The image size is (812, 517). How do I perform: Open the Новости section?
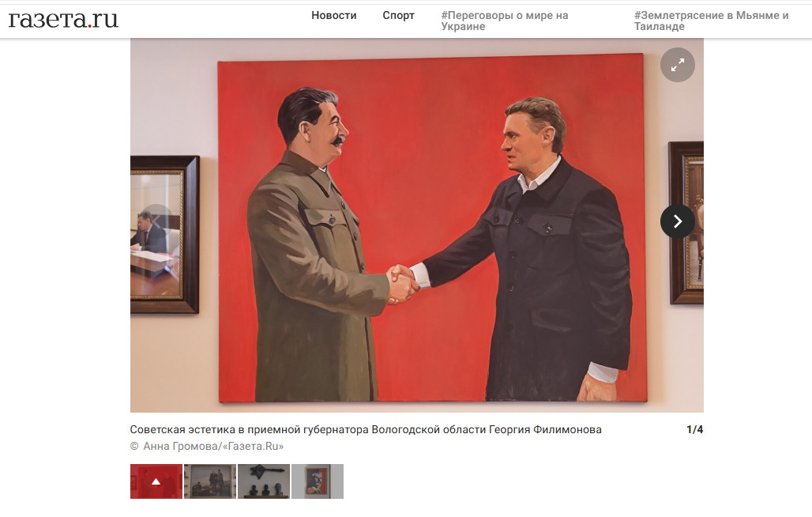(333, 16)
